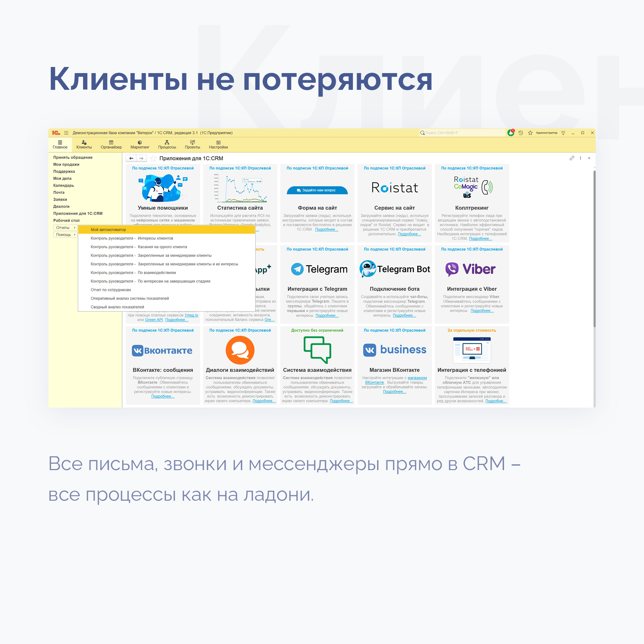Click the Интеграция с телефонией screen thumbnail
The width and height of the screenshot is (644, 644).
pos(472,350)
